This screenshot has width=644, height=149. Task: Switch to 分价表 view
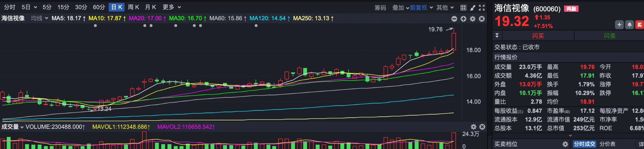(x=607, y=144)
